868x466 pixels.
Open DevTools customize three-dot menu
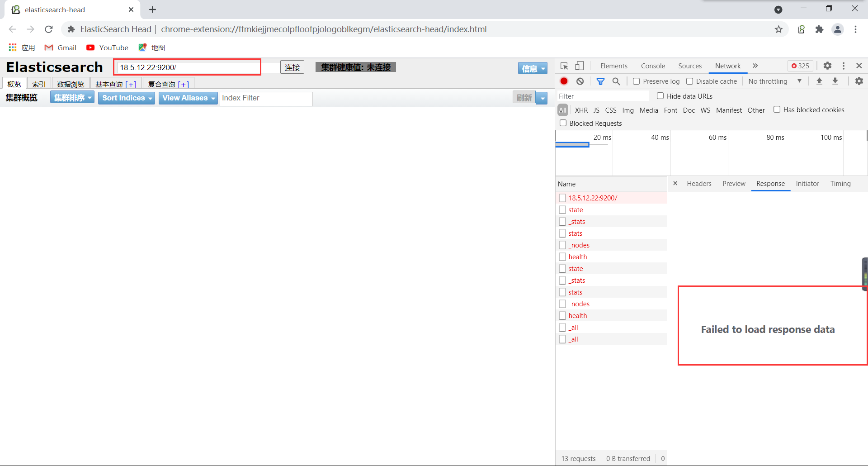tap(844, 66)
